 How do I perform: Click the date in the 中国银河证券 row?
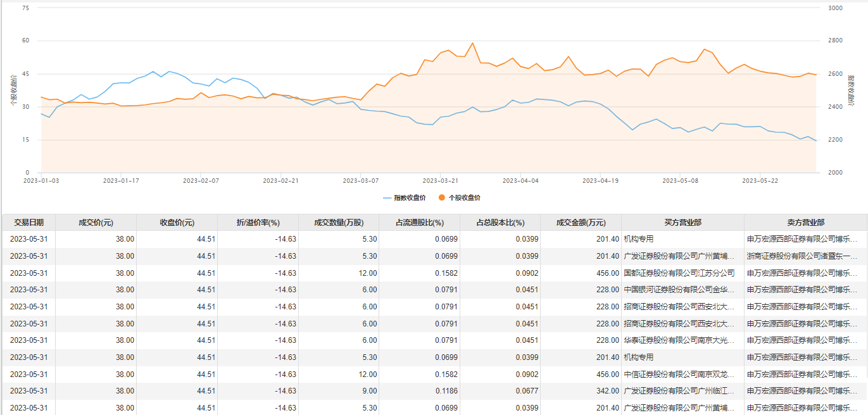coord(29,290)
